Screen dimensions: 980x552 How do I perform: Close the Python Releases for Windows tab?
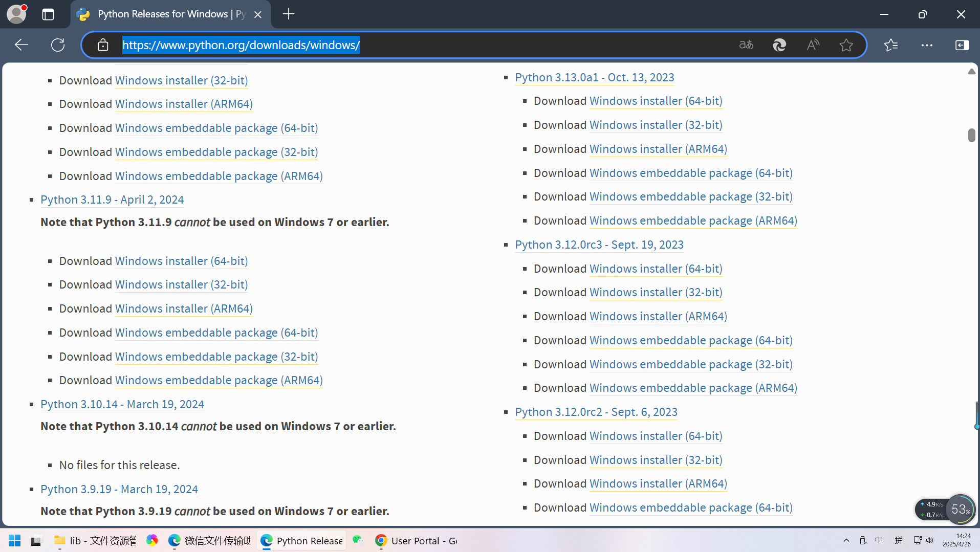pos(258,14)
